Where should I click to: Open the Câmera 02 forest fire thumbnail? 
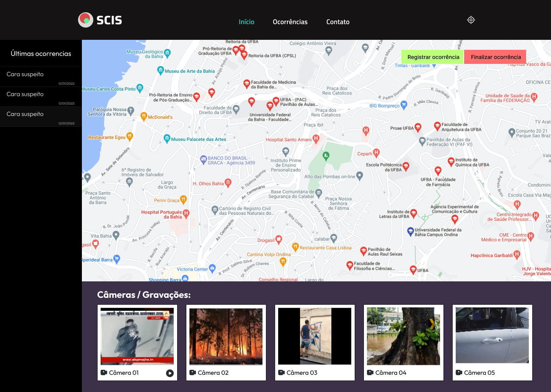226,336
